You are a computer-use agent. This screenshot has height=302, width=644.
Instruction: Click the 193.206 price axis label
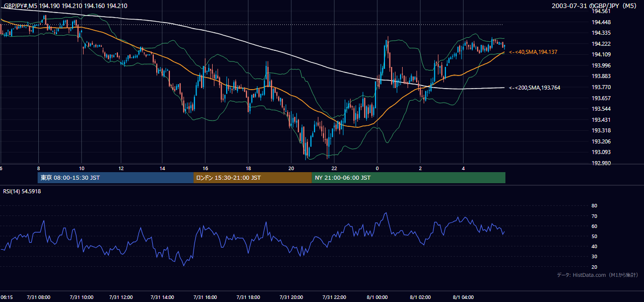click(601, 141)
